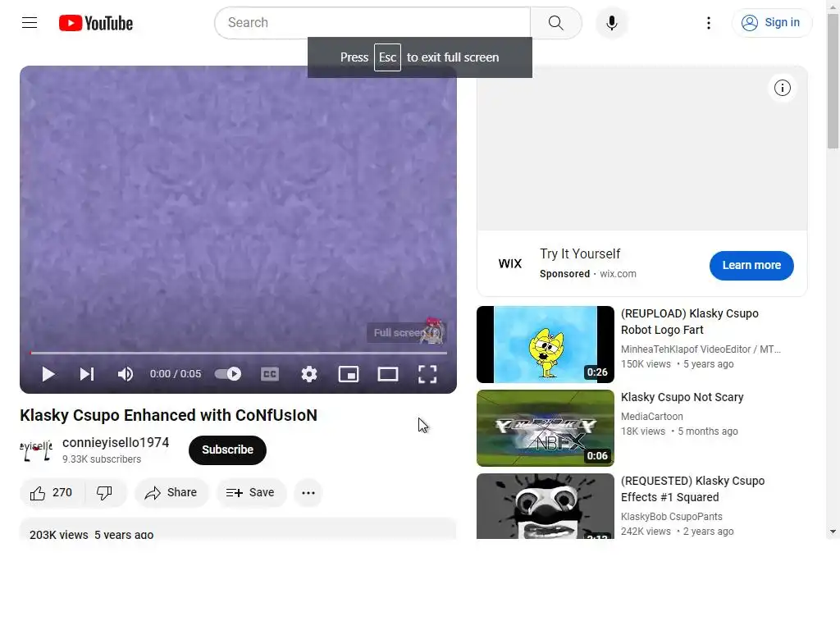Screen dimensions: 840x630
Task: Play the video
Action: click(x=48, y=374)
